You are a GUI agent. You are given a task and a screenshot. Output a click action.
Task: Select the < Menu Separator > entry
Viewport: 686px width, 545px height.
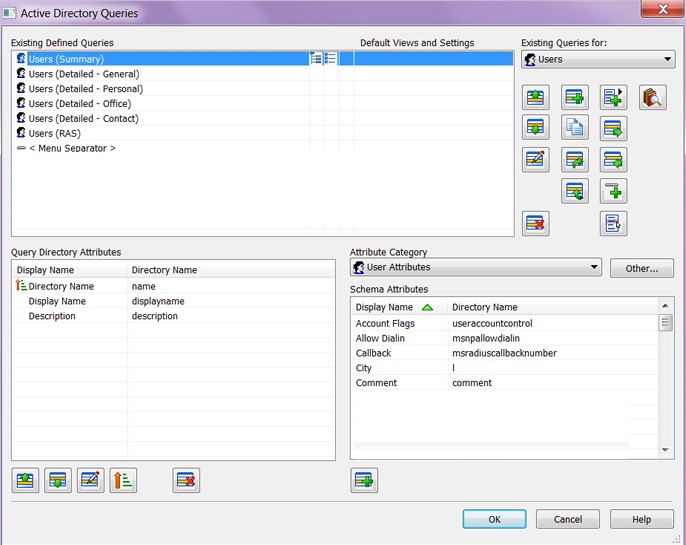point(262,148)
